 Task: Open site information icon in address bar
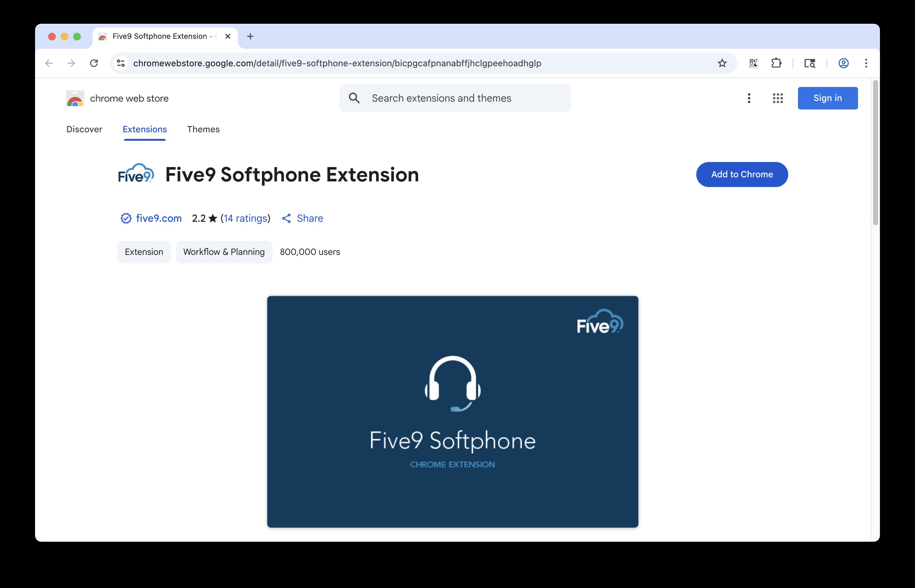pos(121,63)
